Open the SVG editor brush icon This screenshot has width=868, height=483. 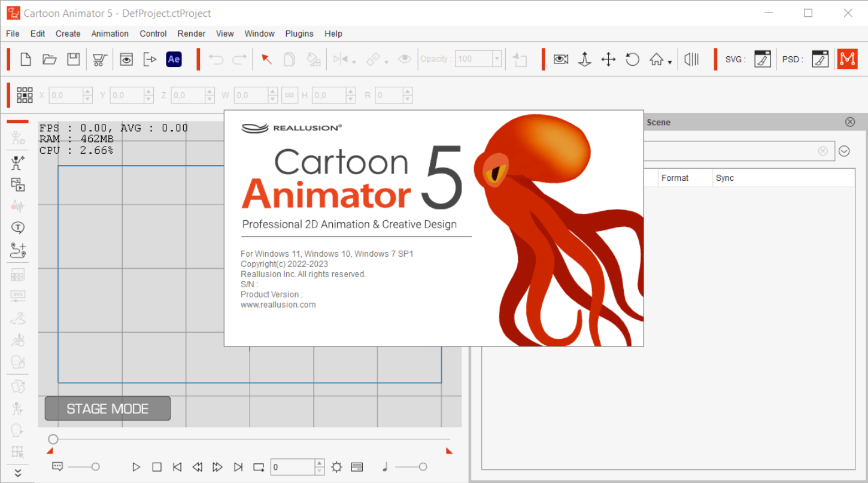coord(762,59)
